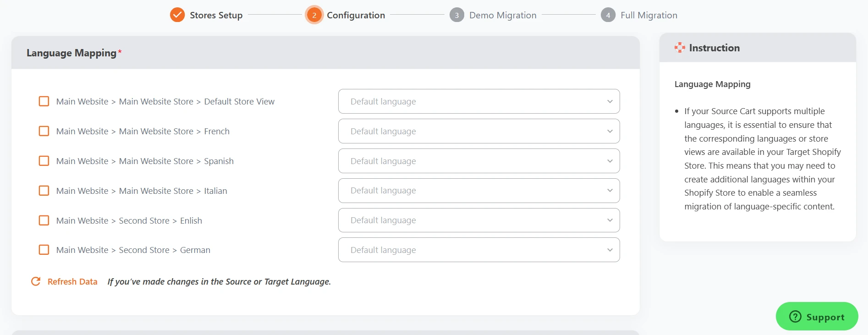This screenshot has height=335, width=868.
Task: Click the Support question mark icon
Action: [796, 317]
